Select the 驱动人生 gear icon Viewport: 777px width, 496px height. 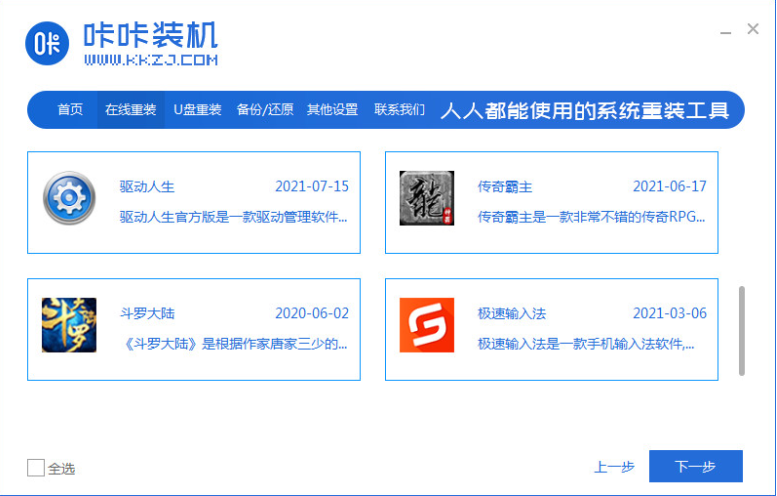69,198
